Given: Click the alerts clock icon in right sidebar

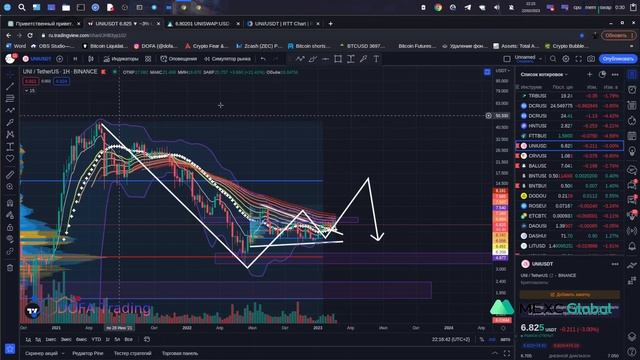Looking at the screenshot, I should 632,89.
